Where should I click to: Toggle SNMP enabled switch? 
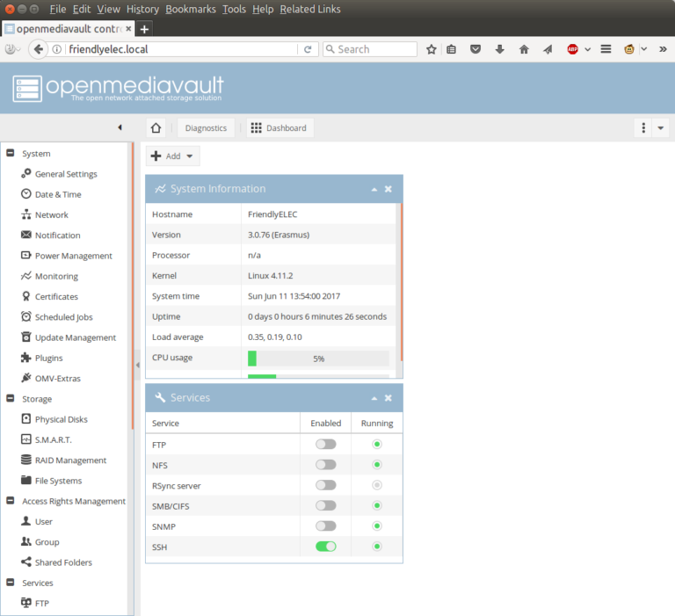point(326,526)
